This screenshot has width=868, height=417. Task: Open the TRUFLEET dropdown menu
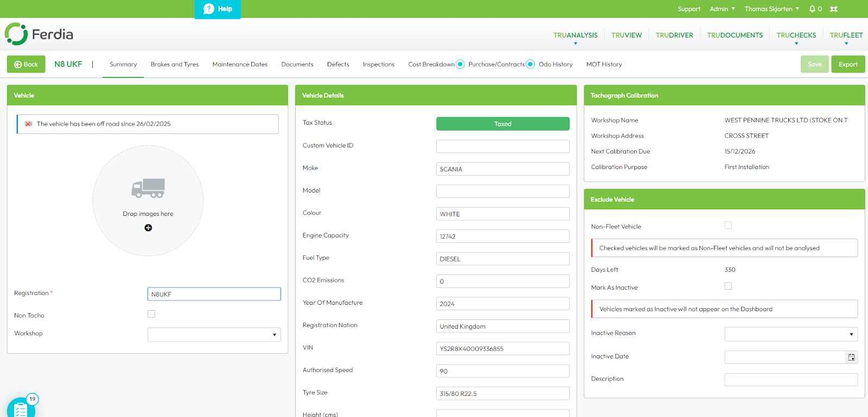pos(846,35)
